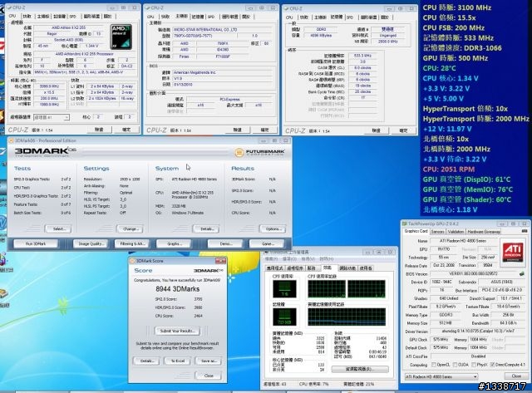Open 主機板 tab in CPU-Z Athlon window
This screenshot has height=393, width=532.
pyautogui.click(x=42, y=17)
